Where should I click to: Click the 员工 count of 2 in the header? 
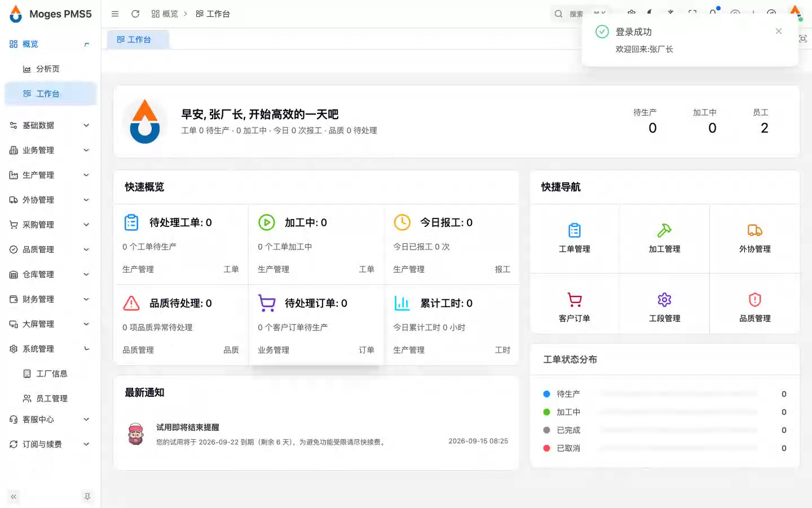coord(765,128)
